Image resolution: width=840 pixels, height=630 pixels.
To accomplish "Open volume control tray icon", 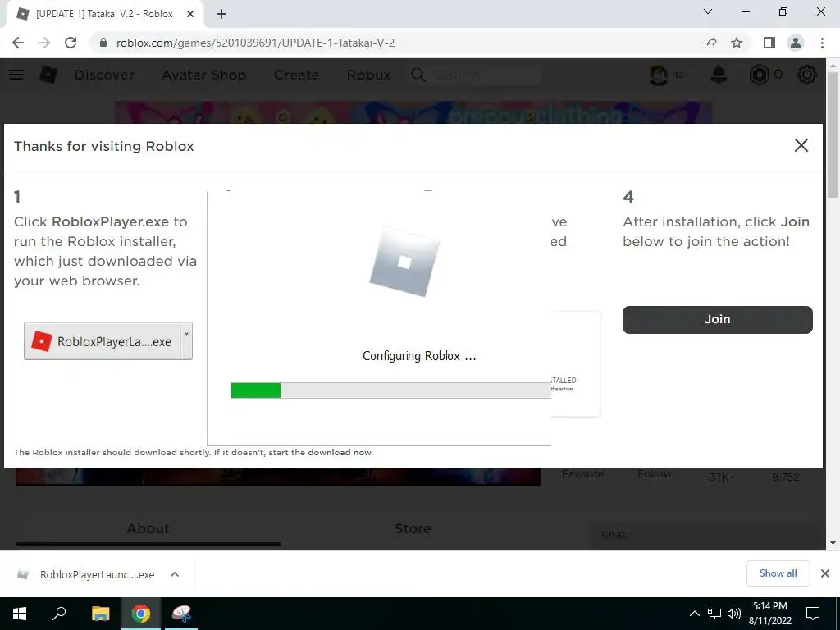I will (x=734, y=614).
